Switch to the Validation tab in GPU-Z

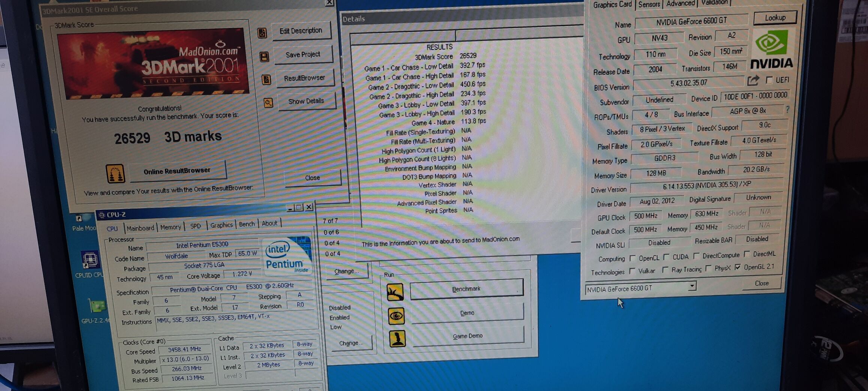pyautogui.click(x=714, y=3)
